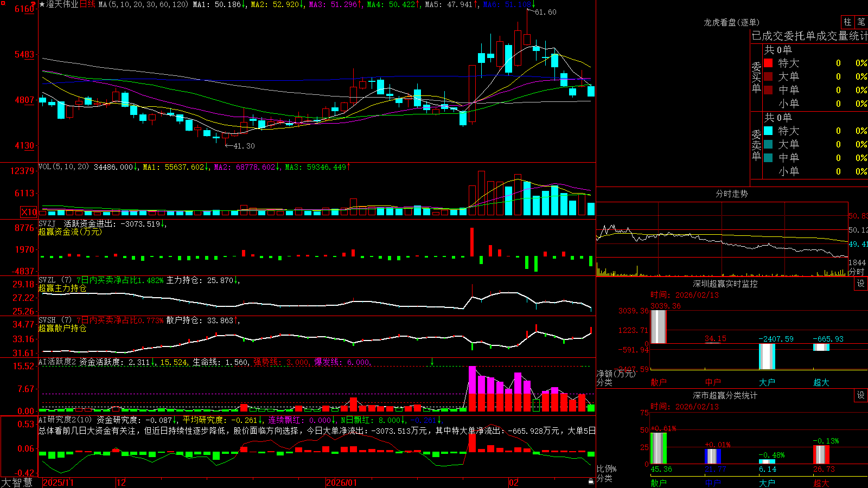Click the -2407.59 大户 bar in real-time monitor

pyautogui.click(x=767, y=356)
